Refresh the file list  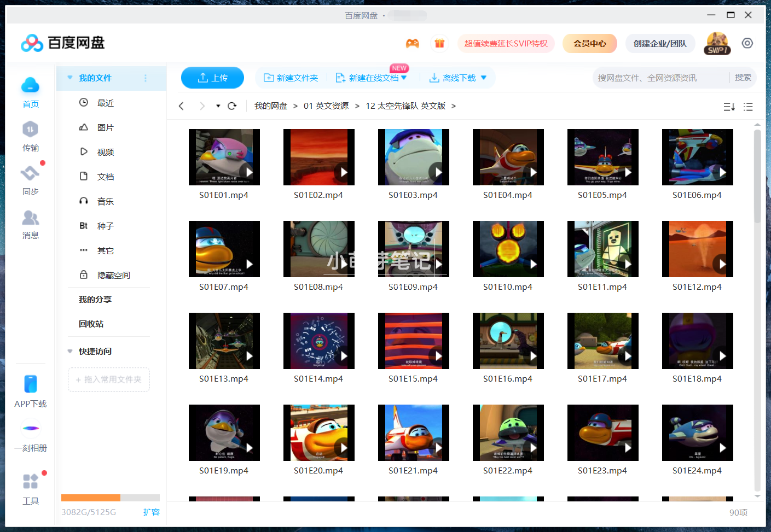coord(231,106)
